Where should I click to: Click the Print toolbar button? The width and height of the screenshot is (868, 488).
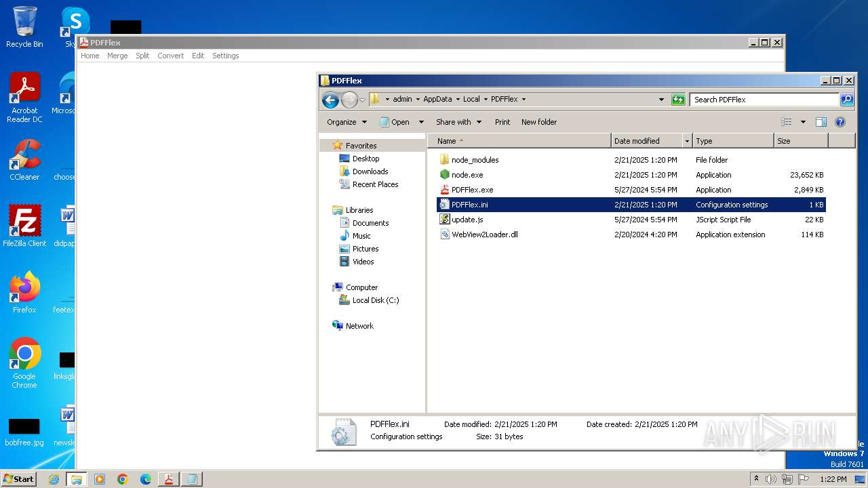coord(502,122)
